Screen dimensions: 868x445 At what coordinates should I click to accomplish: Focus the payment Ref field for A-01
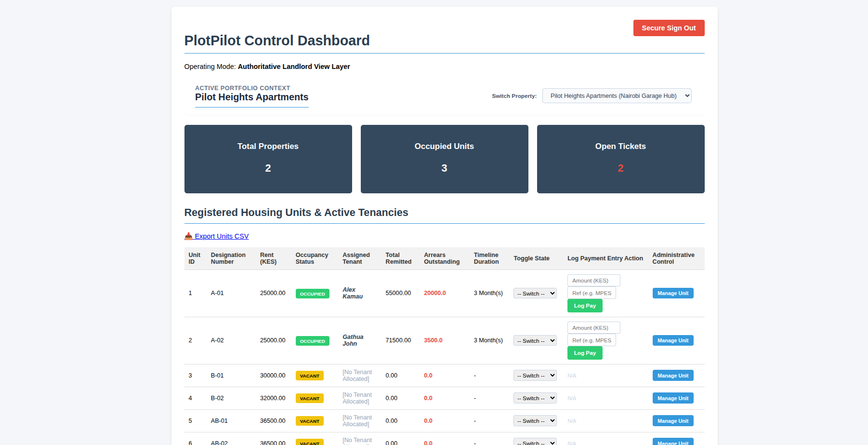click(592, 293)
